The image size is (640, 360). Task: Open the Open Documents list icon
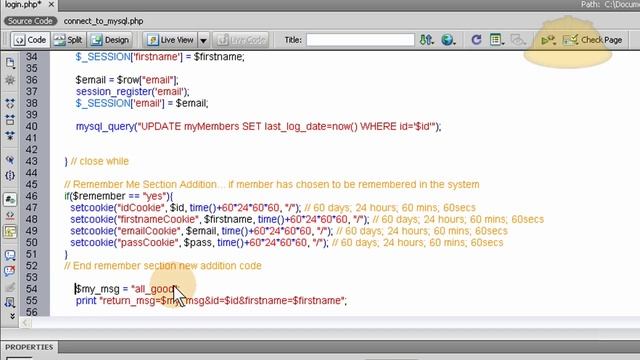10,62
